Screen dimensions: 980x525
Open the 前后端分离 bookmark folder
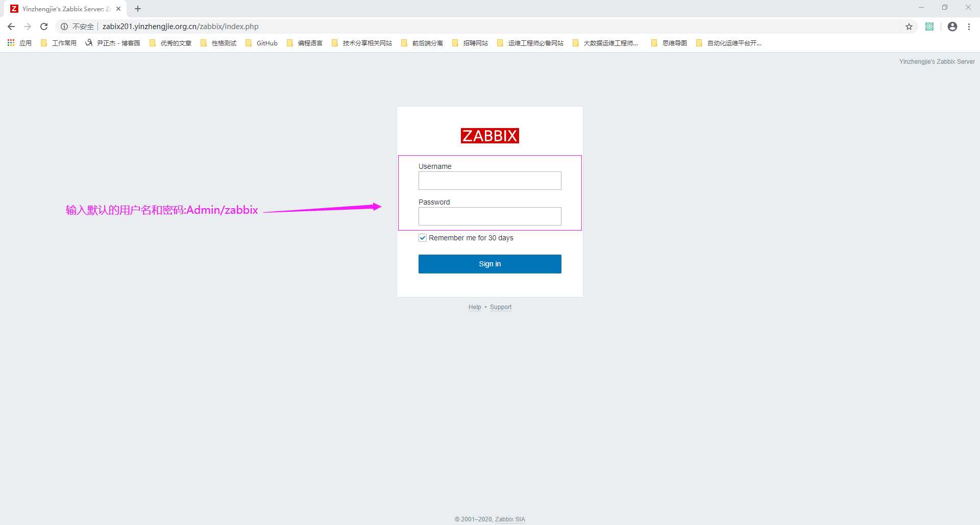point(422,43)
